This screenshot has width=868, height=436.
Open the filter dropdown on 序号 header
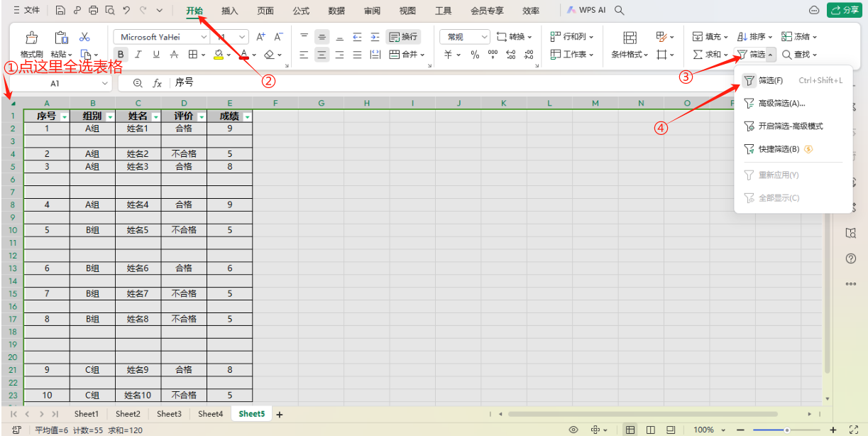(x=65, y=116)
